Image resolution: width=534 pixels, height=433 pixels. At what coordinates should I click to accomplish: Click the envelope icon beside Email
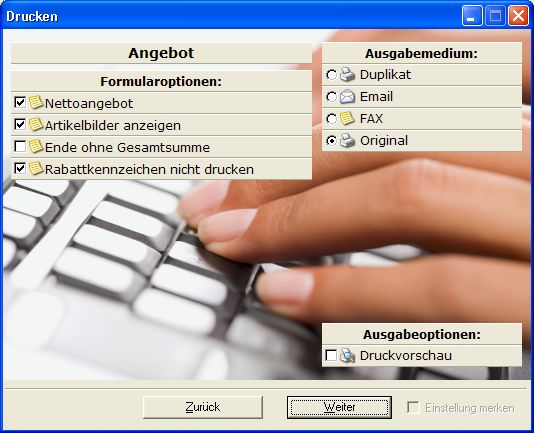click(347, 96)
